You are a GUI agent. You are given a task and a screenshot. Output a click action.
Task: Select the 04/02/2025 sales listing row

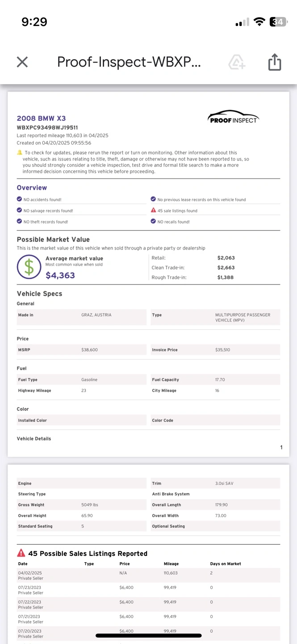click(x=148, y=575)
